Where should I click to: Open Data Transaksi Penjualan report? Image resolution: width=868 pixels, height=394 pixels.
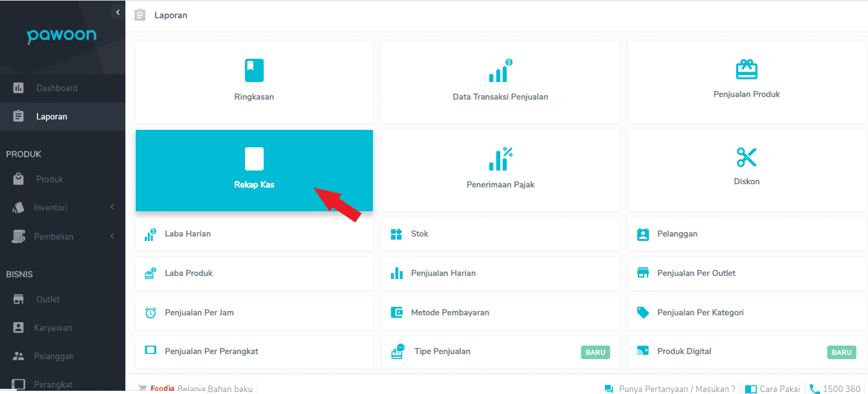click(500, 82)
